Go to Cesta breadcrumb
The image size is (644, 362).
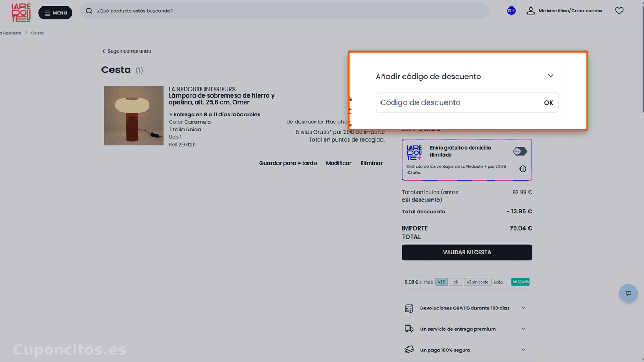pos(38,33)
